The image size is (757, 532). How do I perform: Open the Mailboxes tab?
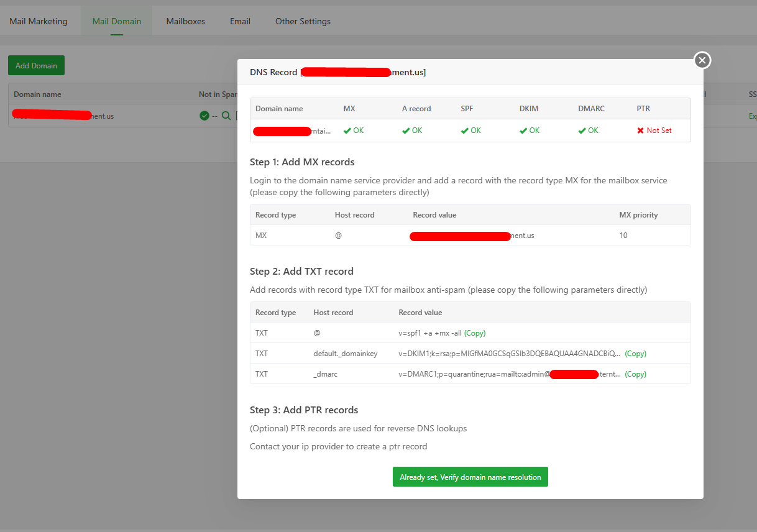pyautogui.click(x=185, y=21)
